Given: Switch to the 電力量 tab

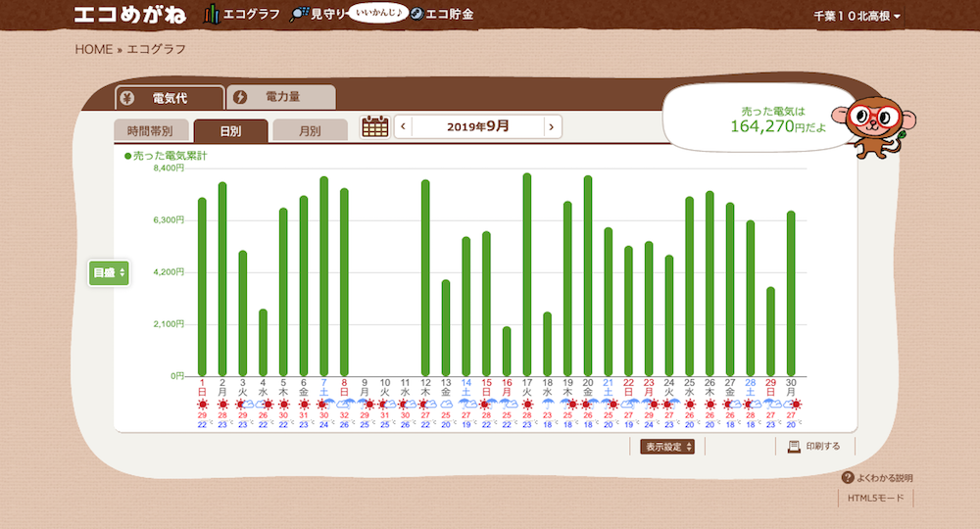Looking at the screenshot, I should [281, 97].
